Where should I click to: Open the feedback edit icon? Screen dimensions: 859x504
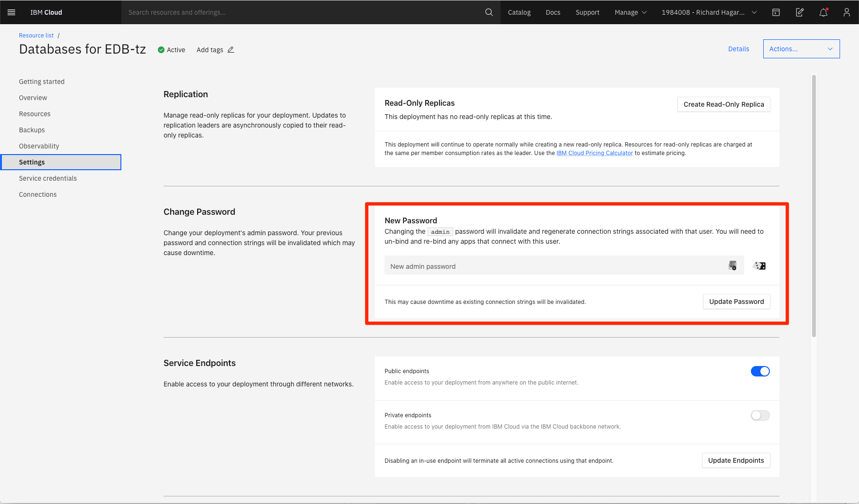800,12
